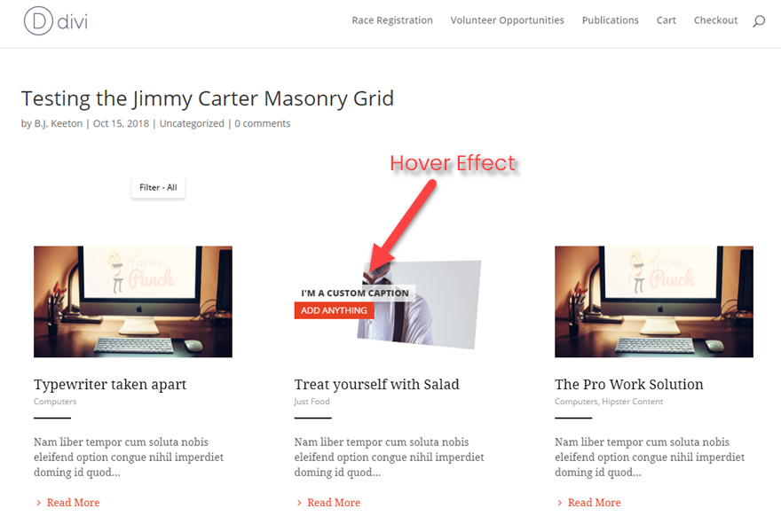This screenshot has height=532, width=781.
Task: Click chevron beside first Read More
Action: pyautogui.click(x=39, y=503)
